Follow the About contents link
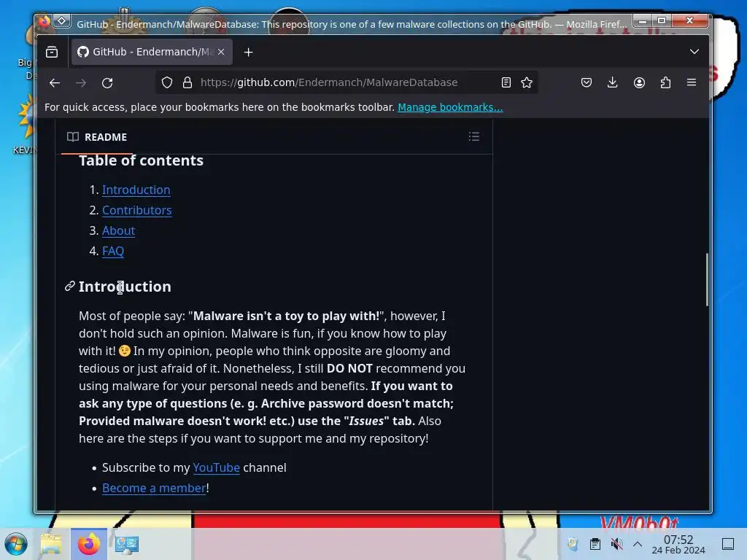 coord(119,230)
